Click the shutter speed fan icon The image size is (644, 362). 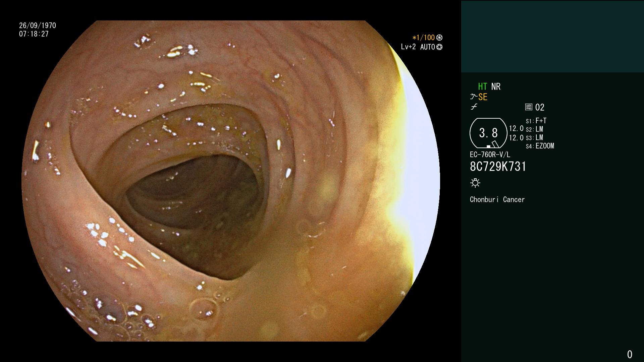439,38
